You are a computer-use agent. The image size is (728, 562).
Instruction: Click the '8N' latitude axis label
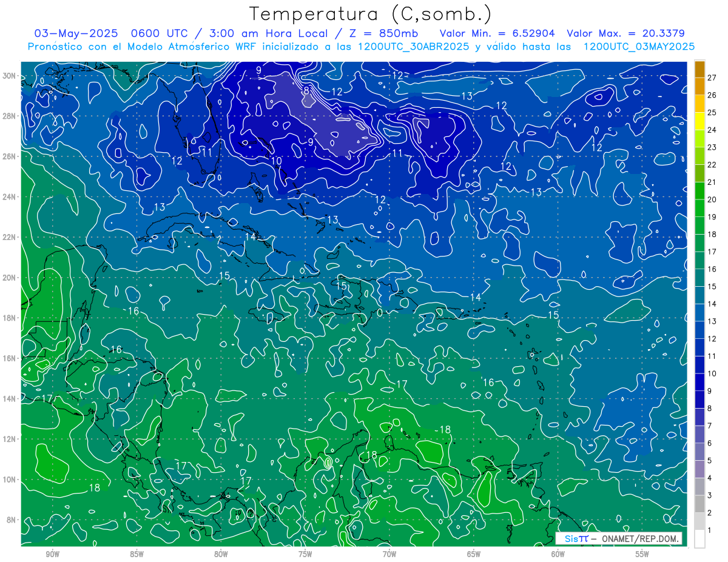click(x=12, y=520)
